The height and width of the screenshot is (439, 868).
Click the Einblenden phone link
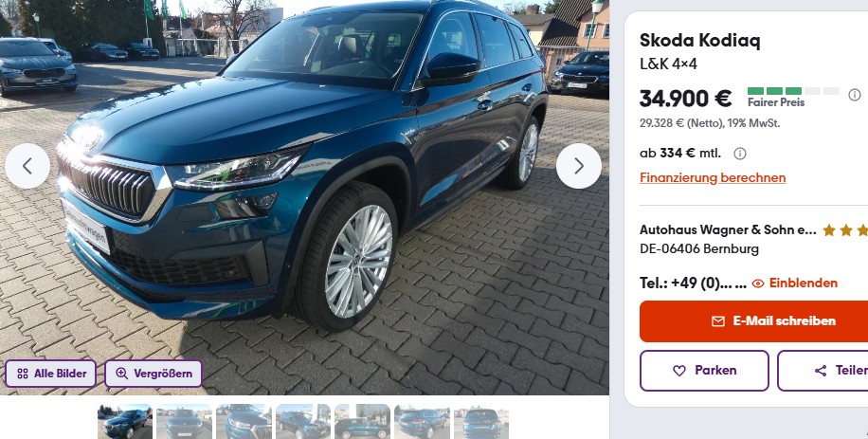[x=803, y=283]
